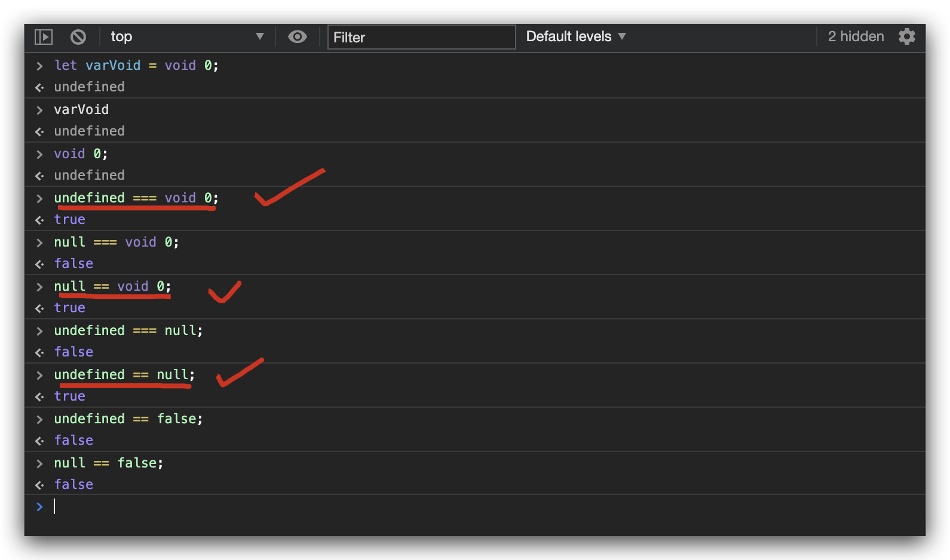Toggle the console sidebar panel icon

(x=44, y=37)
